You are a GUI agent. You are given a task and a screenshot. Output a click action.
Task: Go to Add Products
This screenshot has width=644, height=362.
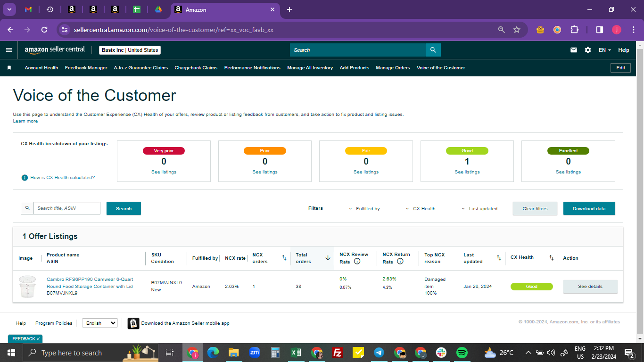355,68
